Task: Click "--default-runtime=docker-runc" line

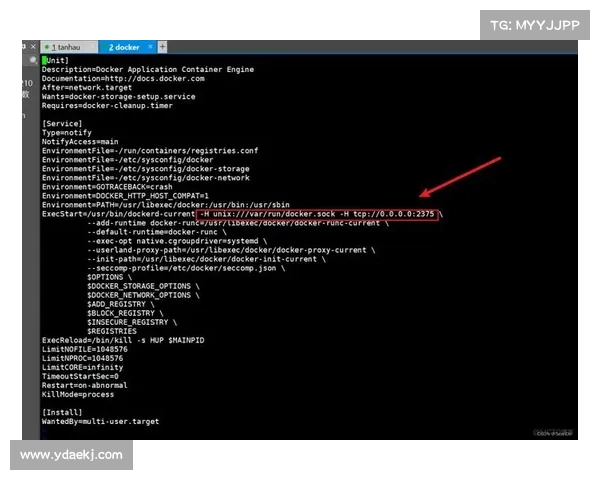Action: coord(157,232)
